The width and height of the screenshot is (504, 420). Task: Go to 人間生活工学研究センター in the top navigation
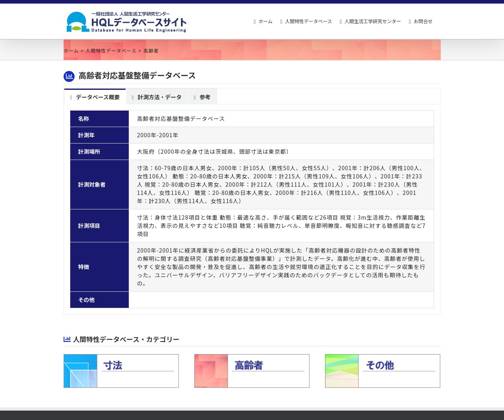pyautogui.click(x=370, y=22)
